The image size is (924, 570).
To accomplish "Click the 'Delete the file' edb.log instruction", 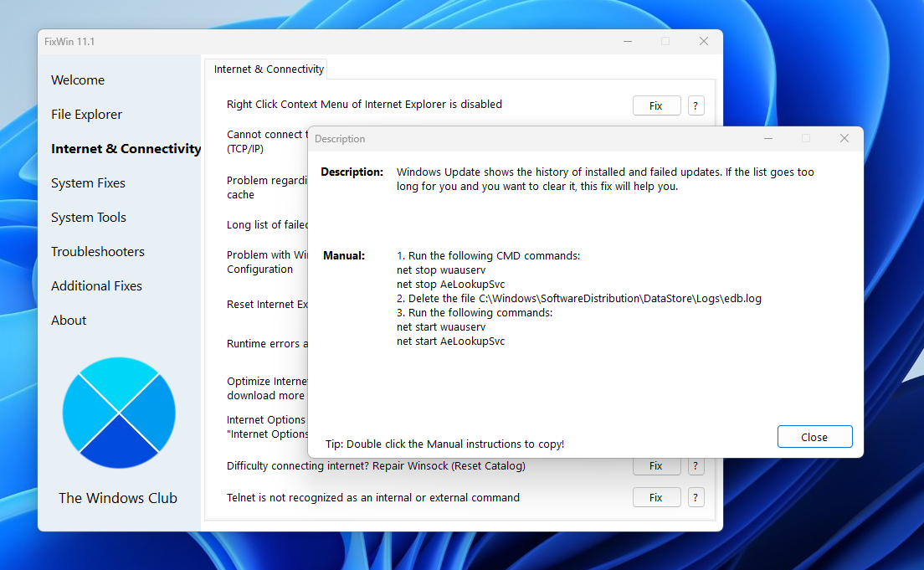I will click(x=578, y=298).
